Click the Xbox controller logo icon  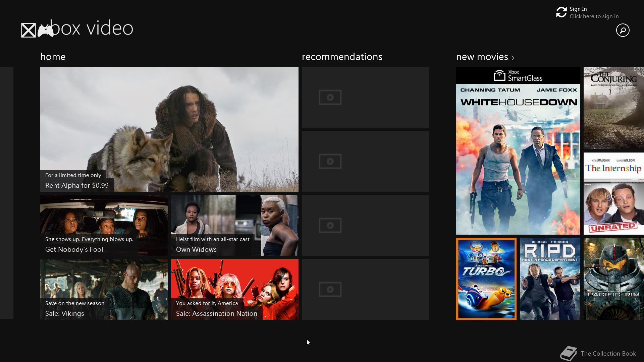click(45, 31)
